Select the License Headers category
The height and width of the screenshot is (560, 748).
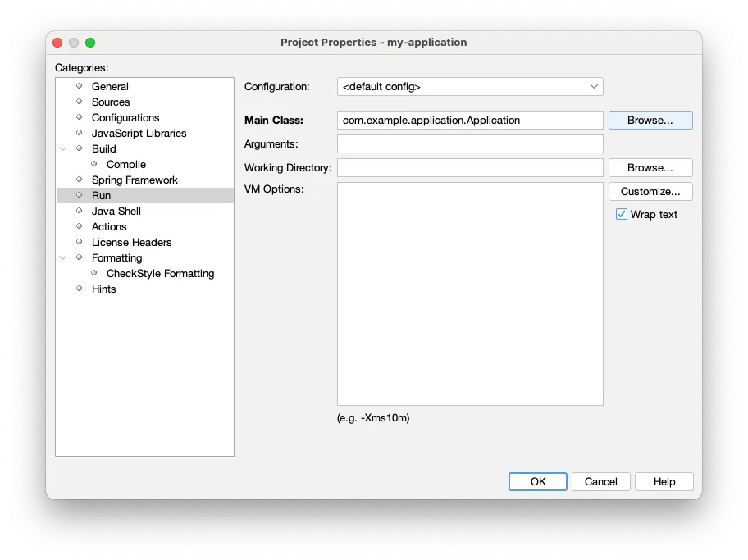coord(131,242)
